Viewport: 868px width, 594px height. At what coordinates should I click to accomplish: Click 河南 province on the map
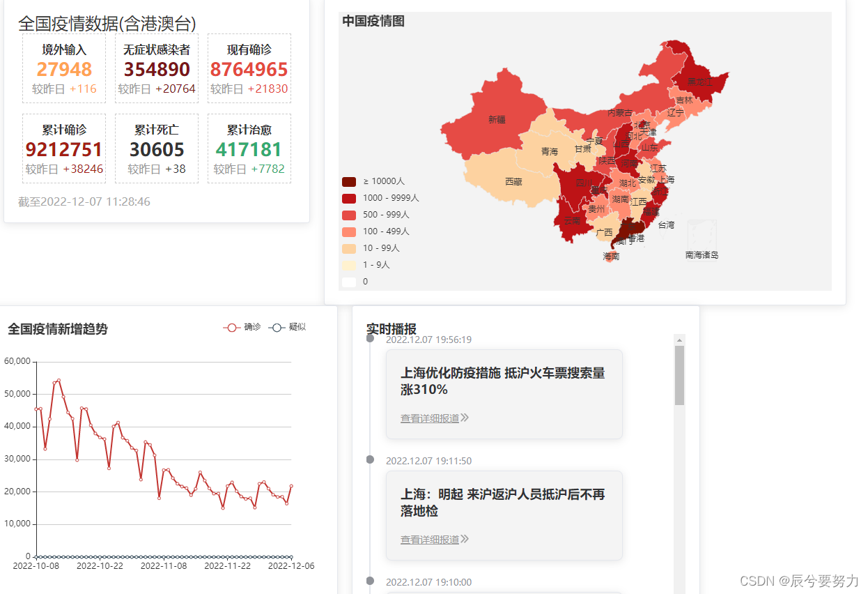pyautogui.click(x=629, y=163)
